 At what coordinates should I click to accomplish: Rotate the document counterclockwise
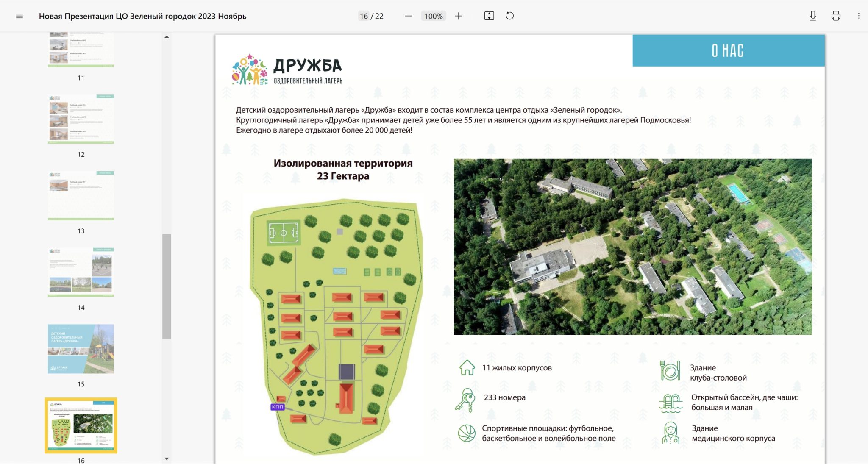click(x=510, y=16)
